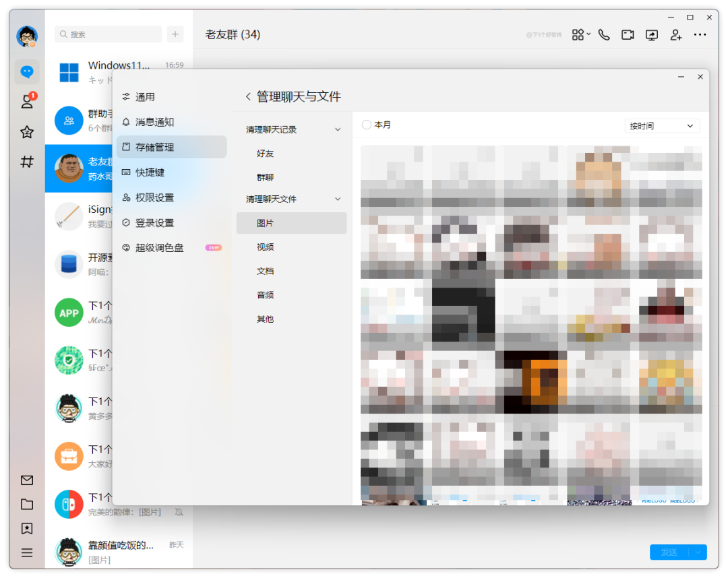728x578 pixels.
Task: Select the 本月 radio button
Action: click(367, 125)
